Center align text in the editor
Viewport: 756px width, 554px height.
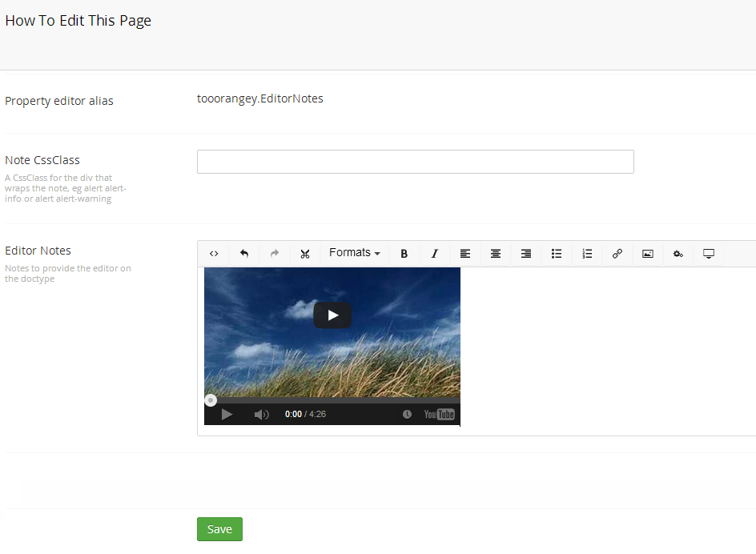coord(496,254)
